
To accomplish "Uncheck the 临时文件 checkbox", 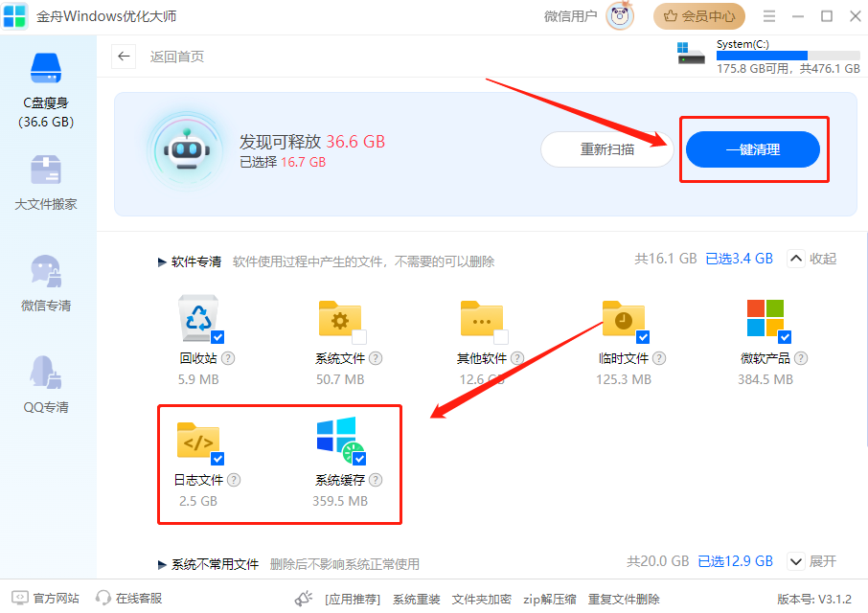I will click(x=643, y=337).
